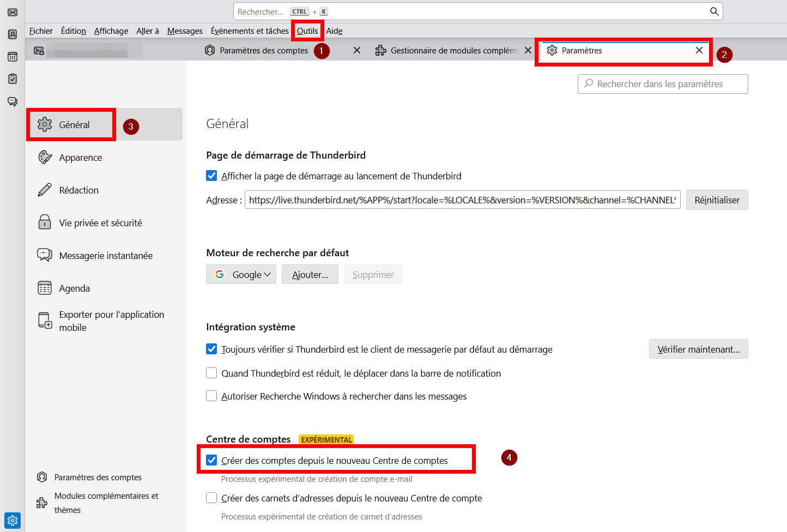Open the Chat space icon
The image size is (787, 532).
(13, 101)
